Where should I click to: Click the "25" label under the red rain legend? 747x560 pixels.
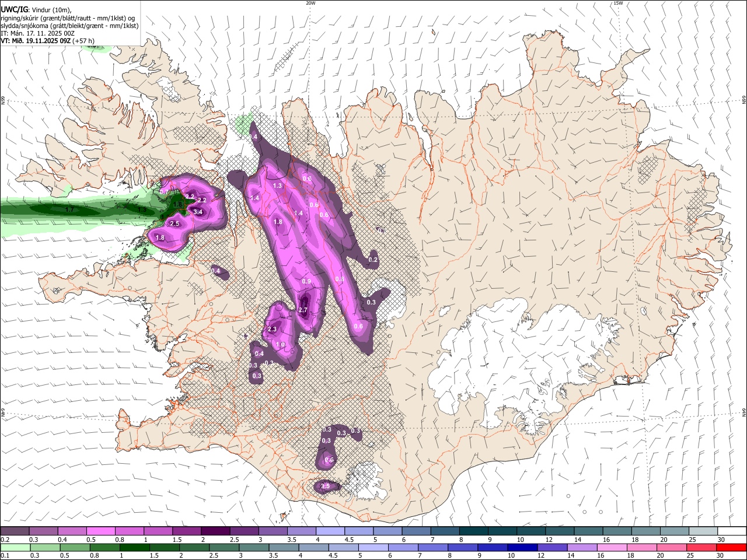(x=692, y=556)
